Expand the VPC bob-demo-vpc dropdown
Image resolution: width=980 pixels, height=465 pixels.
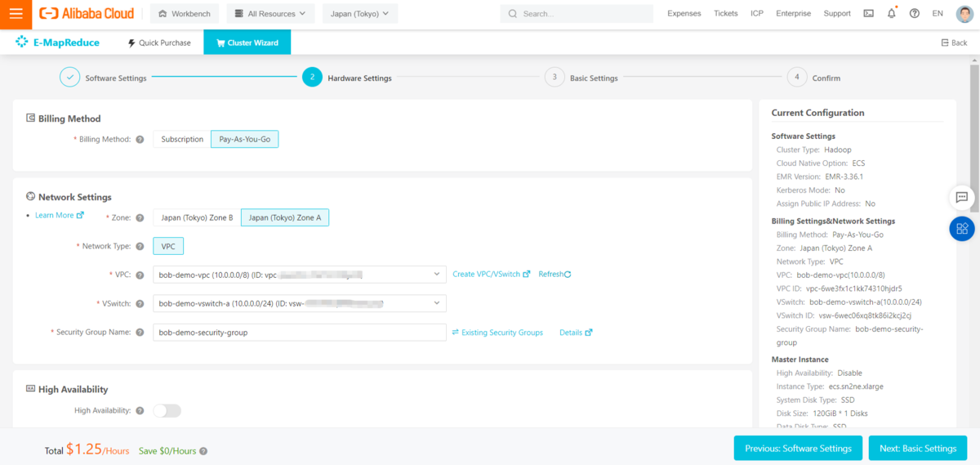click(x=300, y=275)
